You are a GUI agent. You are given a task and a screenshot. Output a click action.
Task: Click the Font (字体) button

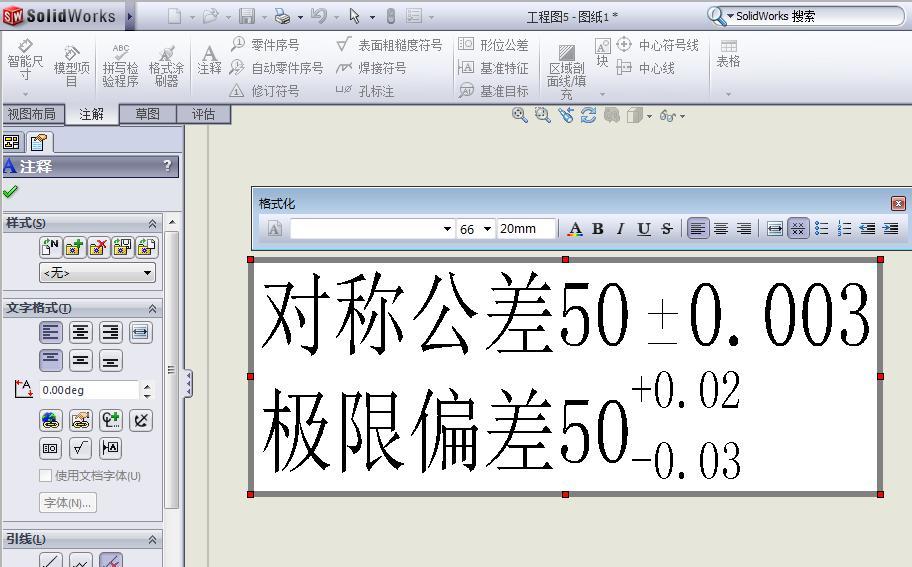tap(67, 503)
